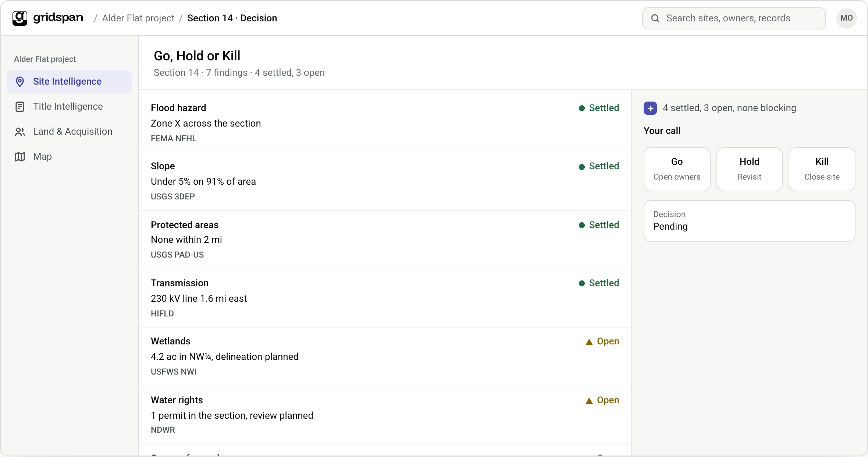Click the HIFLD source label
The width and height of the screenshot is (868, 457).
pos(162,313)
